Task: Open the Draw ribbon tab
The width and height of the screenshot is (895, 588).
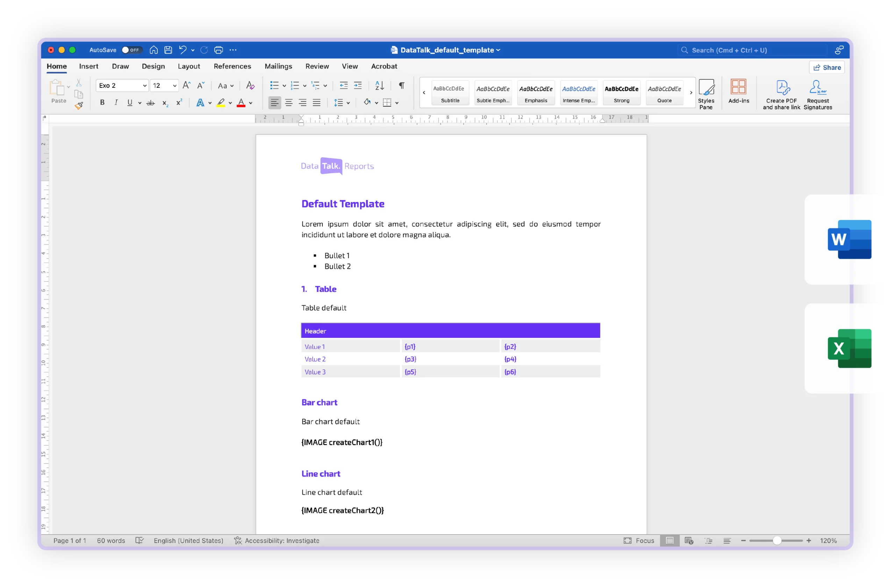Action: click(120, 66)
